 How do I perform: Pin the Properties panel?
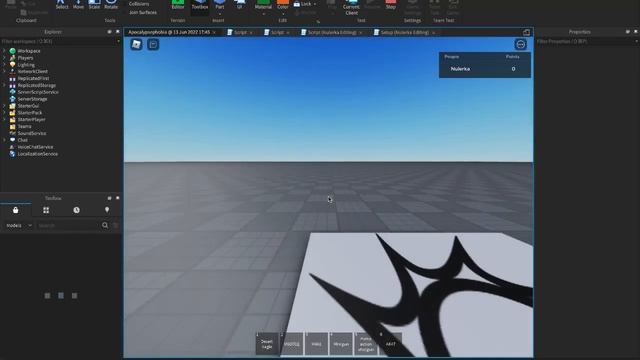[x=627, y=31]
